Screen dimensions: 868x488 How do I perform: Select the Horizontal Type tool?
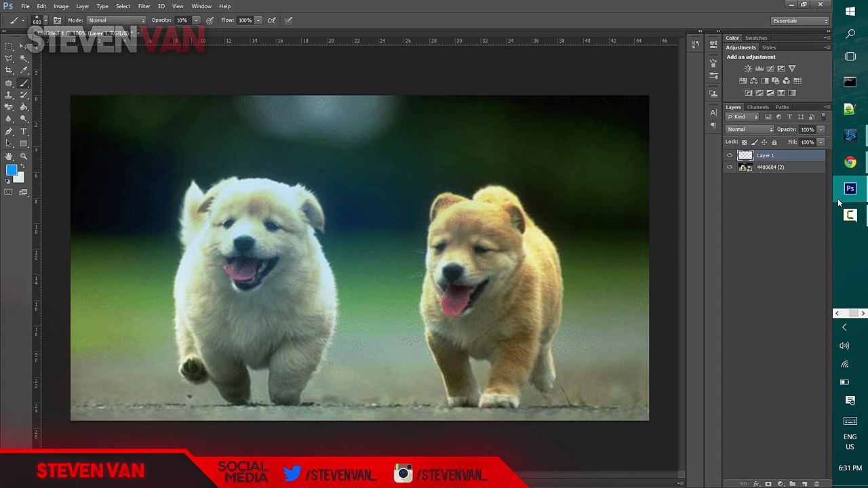tap(24, 131)
